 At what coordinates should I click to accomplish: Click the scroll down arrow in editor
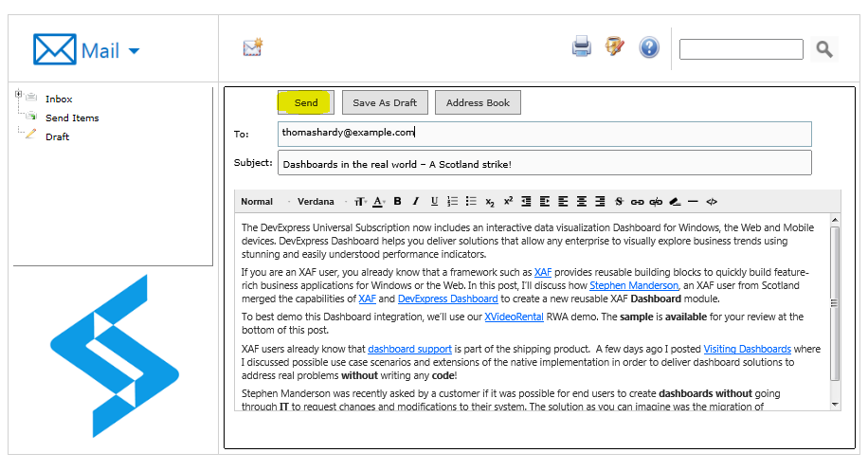tap(836, 405)
